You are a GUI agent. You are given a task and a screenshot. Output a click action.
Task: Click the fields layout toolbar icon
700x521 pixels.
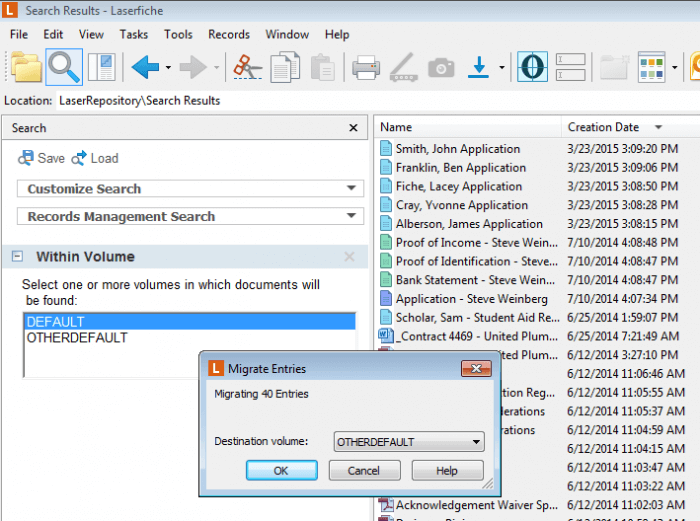pos(571,67)
